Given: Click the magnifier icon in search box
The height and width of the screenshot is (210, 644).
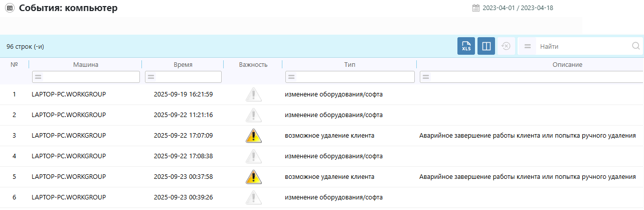Looking at the screenshot, I should (x=635, y=46).
